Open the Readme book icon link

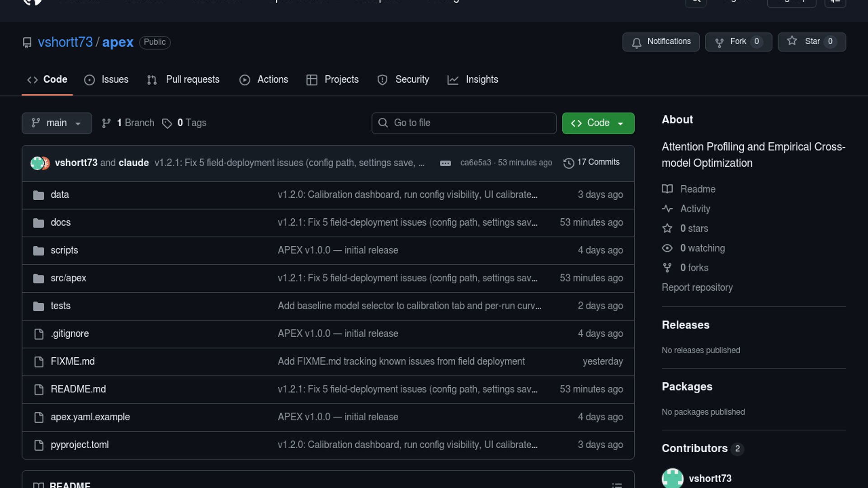(667, 189)
